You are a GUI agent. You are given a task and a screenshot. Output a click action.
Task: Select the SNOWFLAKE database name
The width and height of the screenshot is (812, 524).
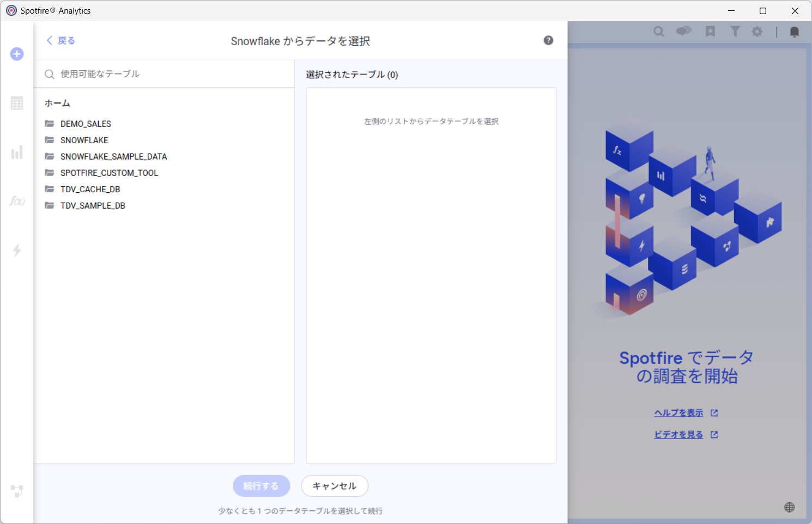pyautogui.click(x=84, y=141)
